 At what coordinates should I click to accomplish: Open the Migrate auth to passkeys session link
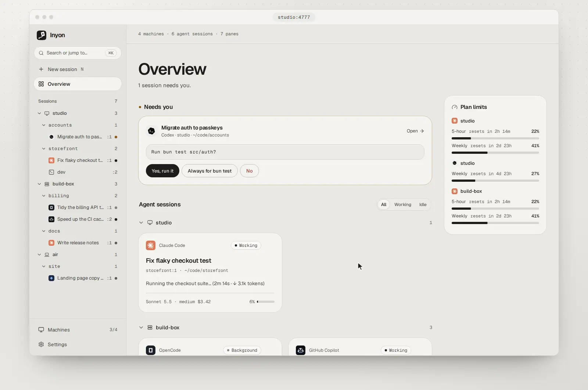pos(415,131)
